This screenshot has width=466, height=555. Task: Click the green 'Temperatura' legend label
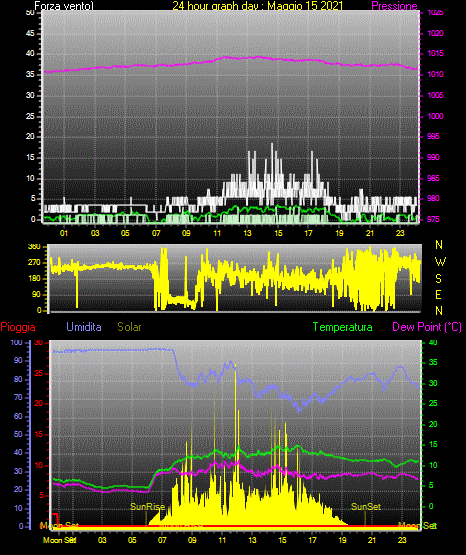click(x=343, y=327)
